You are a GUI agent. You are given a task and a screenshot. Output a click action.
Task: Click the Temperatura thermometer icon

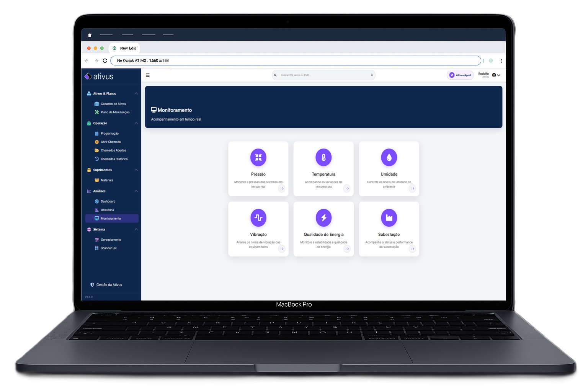coord(323,157)
